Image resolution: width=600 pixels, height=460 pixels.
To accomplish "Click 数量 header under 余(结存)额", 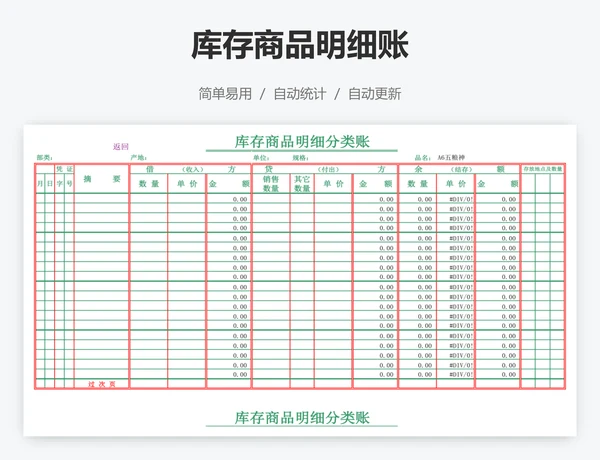I will [417, 184].
